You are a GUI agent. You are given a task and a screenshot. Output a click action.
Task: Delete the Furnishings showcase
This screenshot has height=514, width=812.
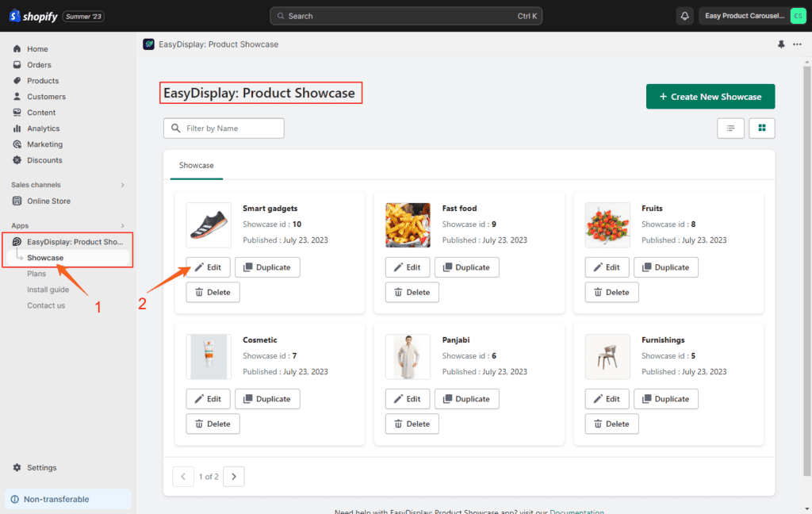(x=611, y=424)
